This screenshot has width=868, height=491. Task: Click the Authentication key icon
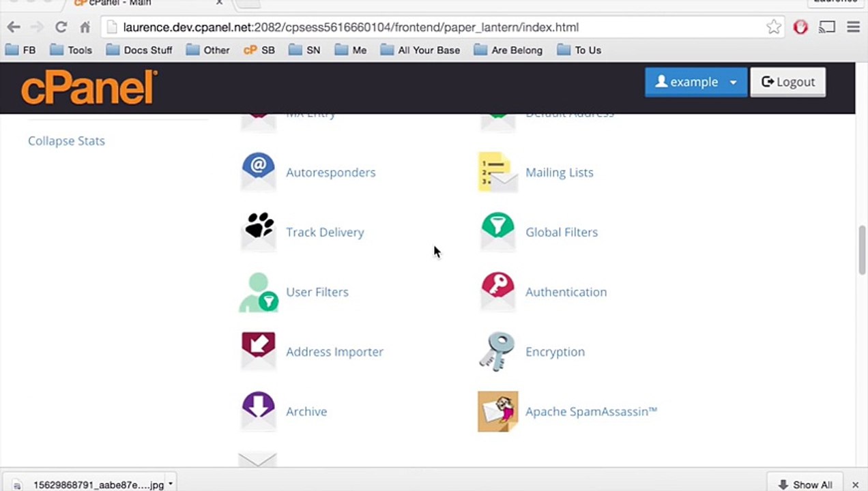pyautogui.click(x=497, y=291)
